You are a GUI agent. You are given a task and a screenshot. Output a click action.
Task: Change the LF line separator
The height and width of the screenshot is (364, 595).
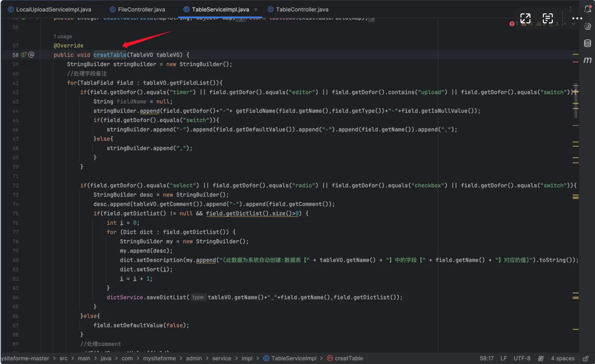503,358
